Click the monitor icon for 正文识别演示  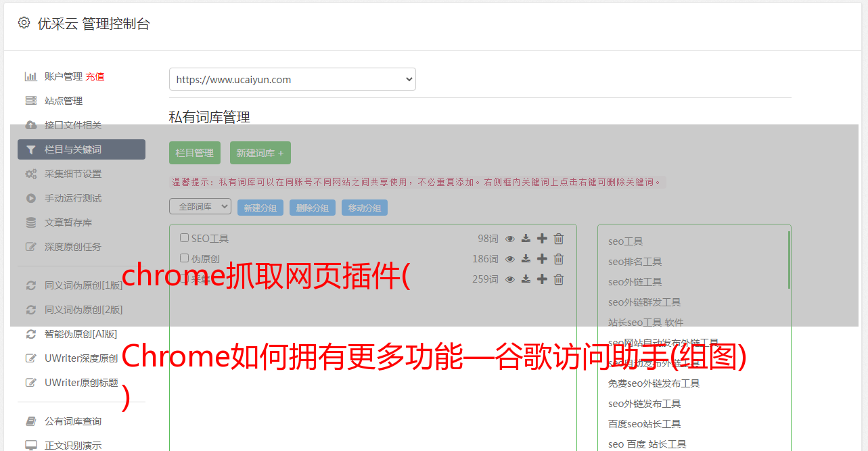click(x=31, y=446)
